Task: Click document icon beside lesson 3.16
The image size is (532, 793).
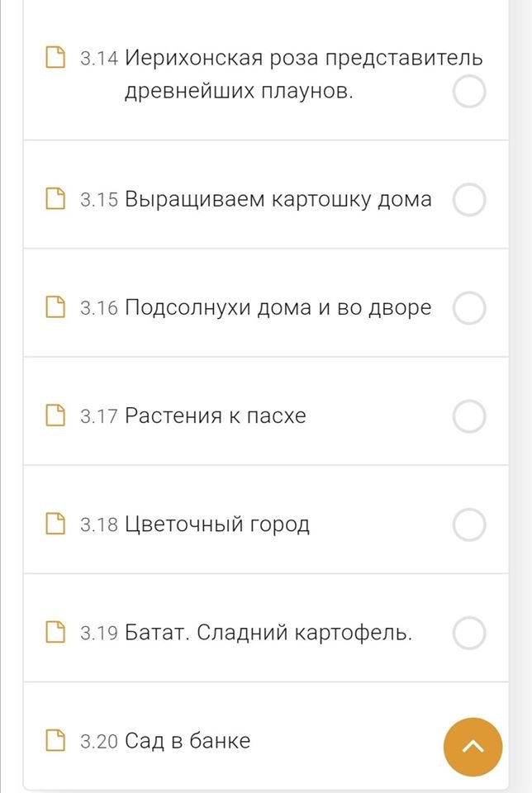Action: 55,307
